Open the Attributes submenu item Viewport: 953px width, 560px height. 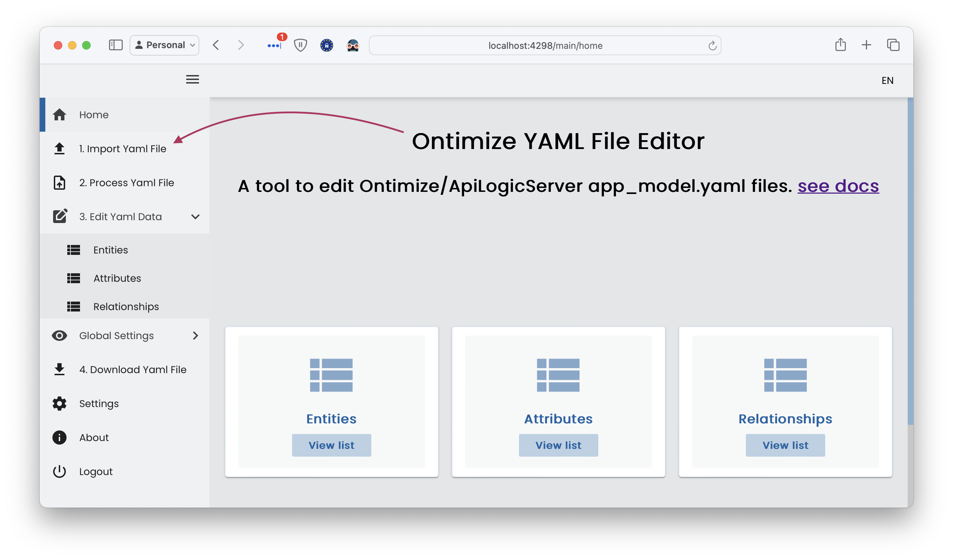pyautogui.click(x=125, y=278)
